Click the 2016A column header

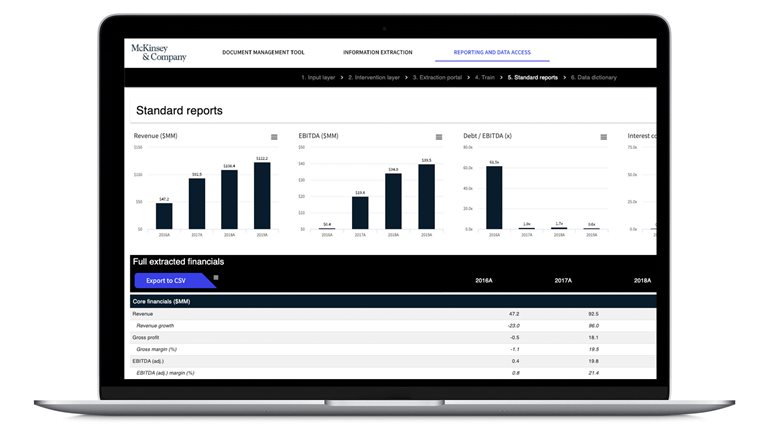[x=483, y=281]
